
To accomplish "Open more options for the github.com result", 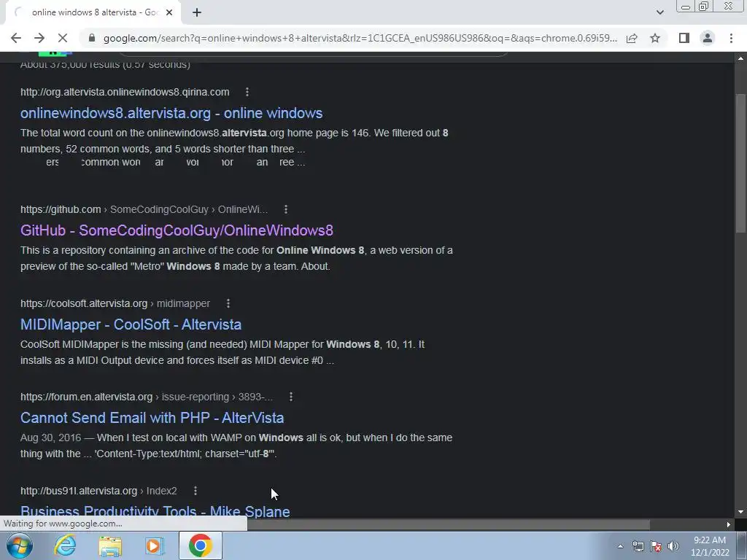I will tap(286, 209).
